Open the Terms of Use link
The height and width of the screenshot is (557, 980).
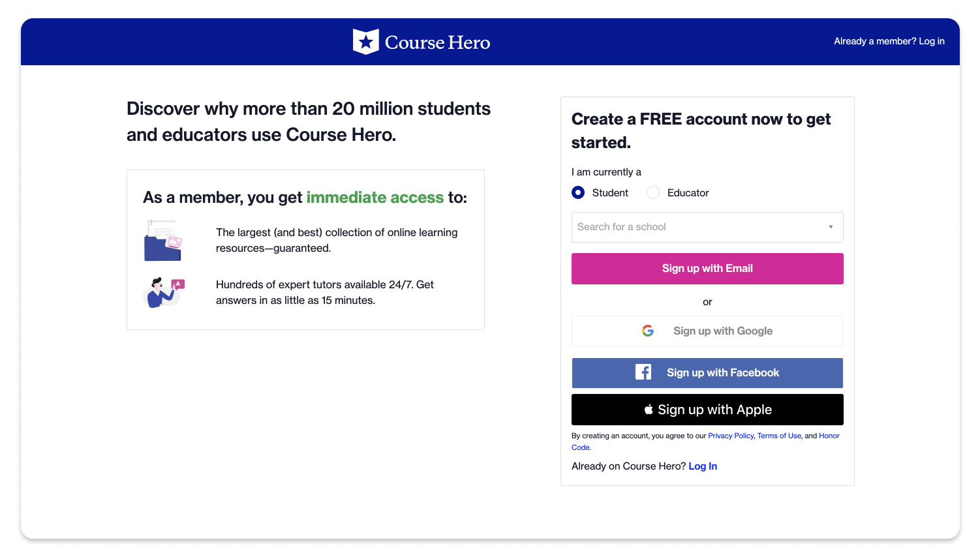[779, 436]
